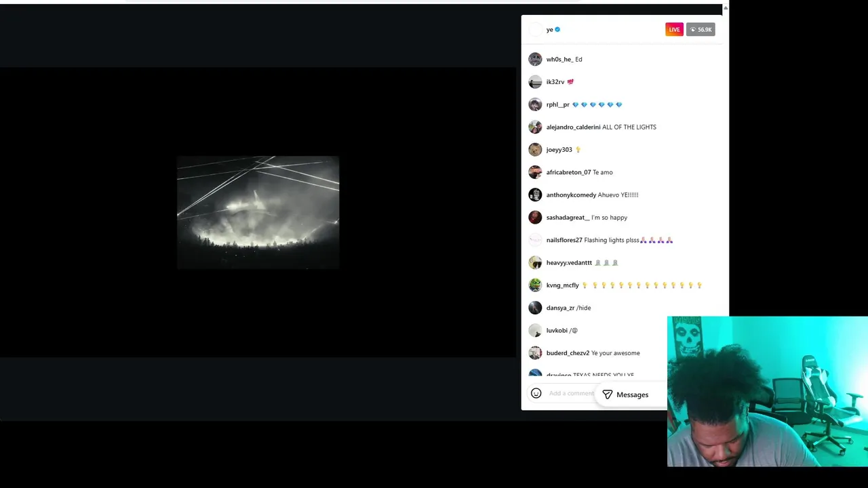Click the live stream video frame
Viewport: 868px width, 488px height.
258,212
